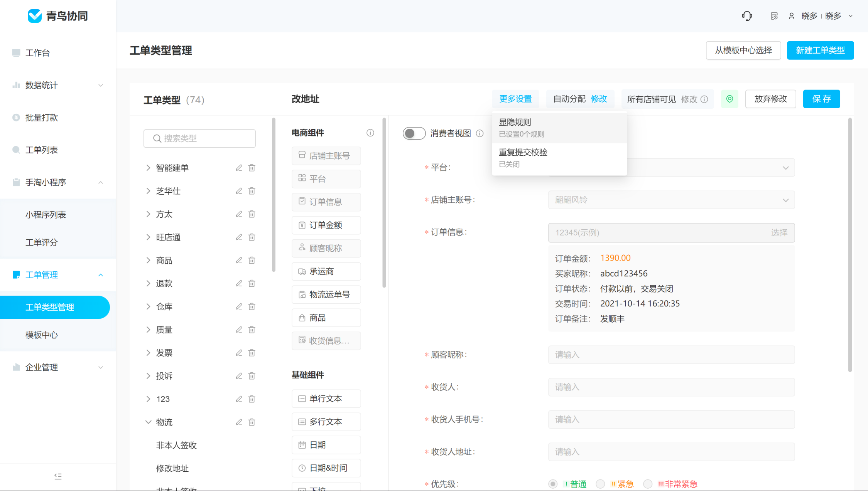
Task: Click the 新建工单类型 button
Action: click(x=820, y=50)
